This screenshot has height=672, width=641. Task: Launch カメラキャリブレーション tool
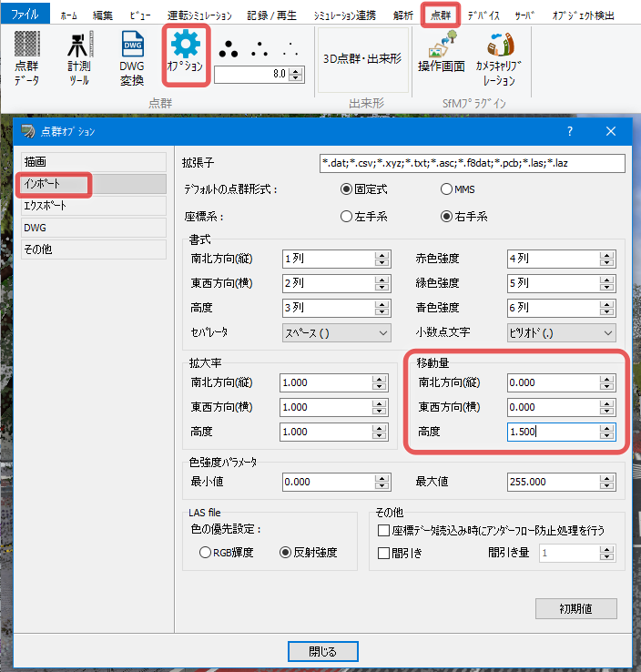499,58
